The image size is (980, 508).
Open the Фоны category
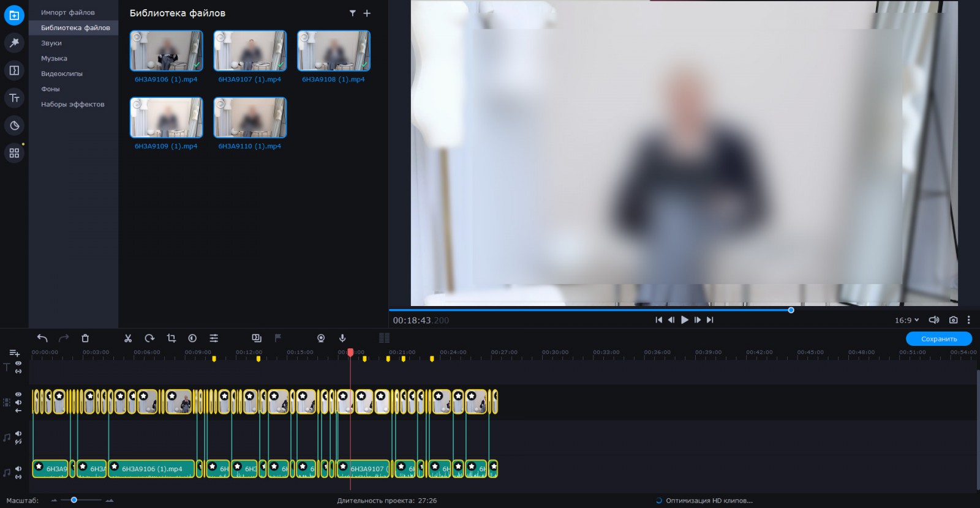50,89
